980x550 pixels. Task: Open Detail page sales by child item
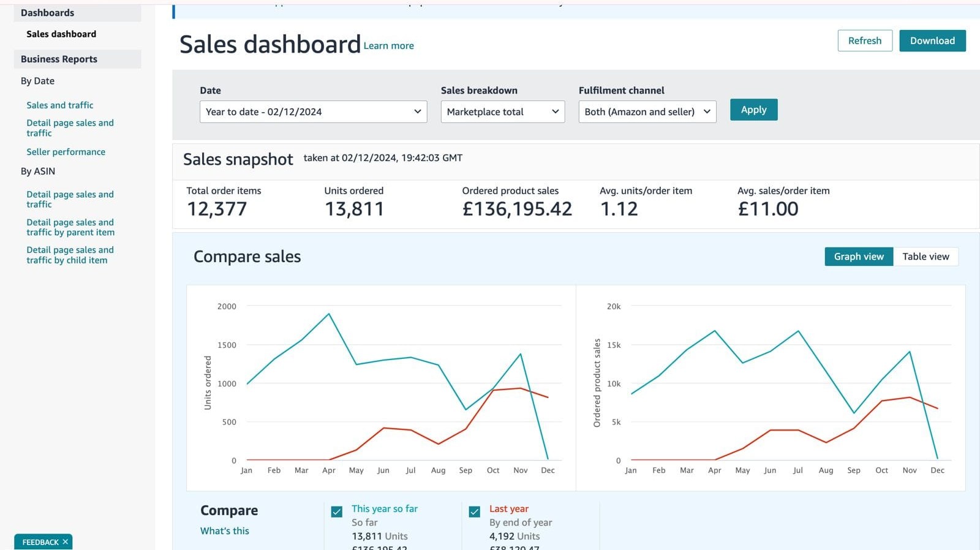click(x=70, y=255)
